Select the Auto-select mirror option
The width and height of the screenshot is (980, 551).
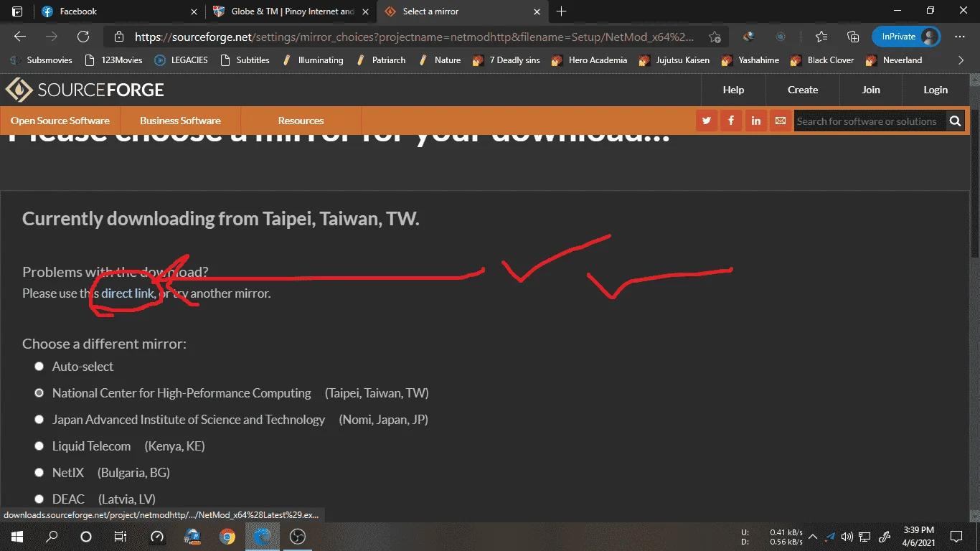point(39,367)
